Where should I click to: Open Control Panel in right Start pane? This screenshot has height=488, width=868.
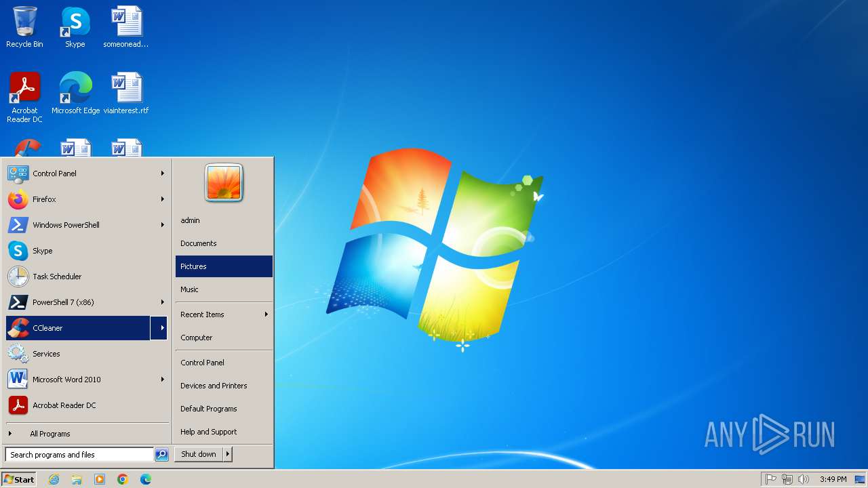click(224, 363)
